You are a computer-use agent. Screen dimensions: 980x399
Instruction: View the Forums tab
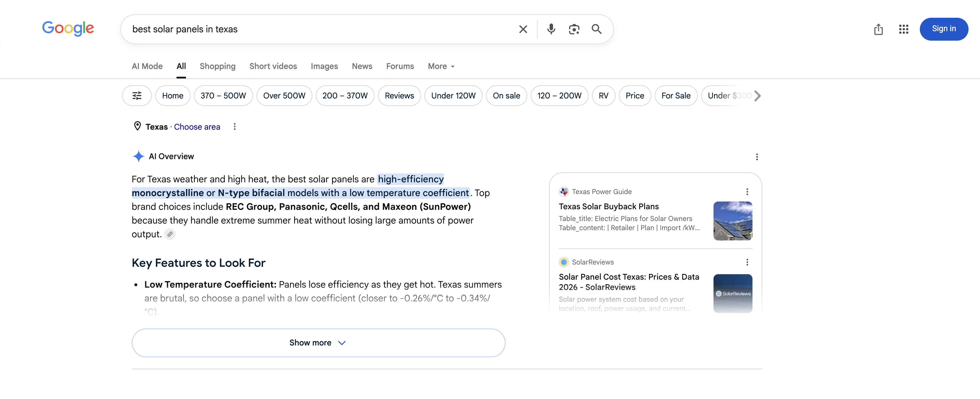click(400, 66)
